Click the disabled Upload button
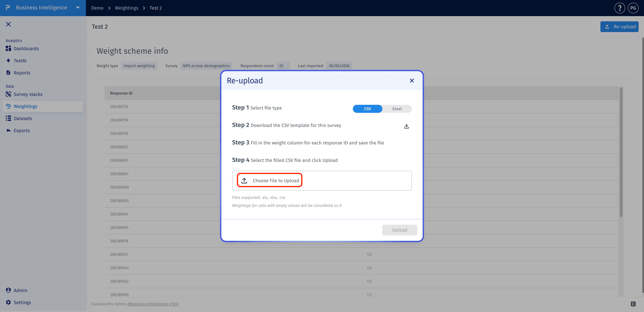Image resolution: width=644 pixels, height=312 pixels. [x=399, y=230]
